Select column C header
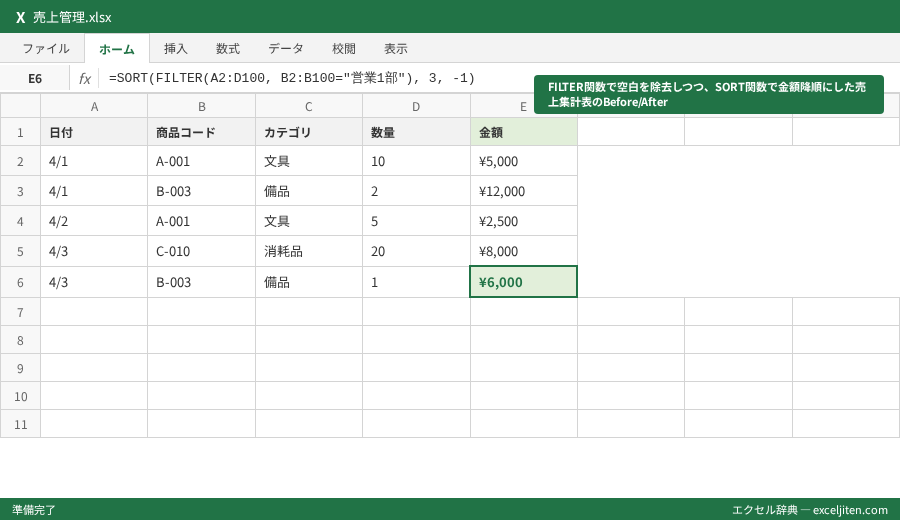The image size is (900, 520). click(309, 106)
